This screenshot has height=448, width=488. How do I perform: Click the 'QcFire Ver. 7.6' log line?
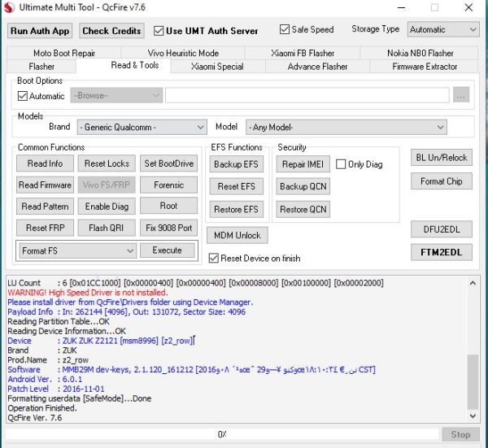[34, 418]
